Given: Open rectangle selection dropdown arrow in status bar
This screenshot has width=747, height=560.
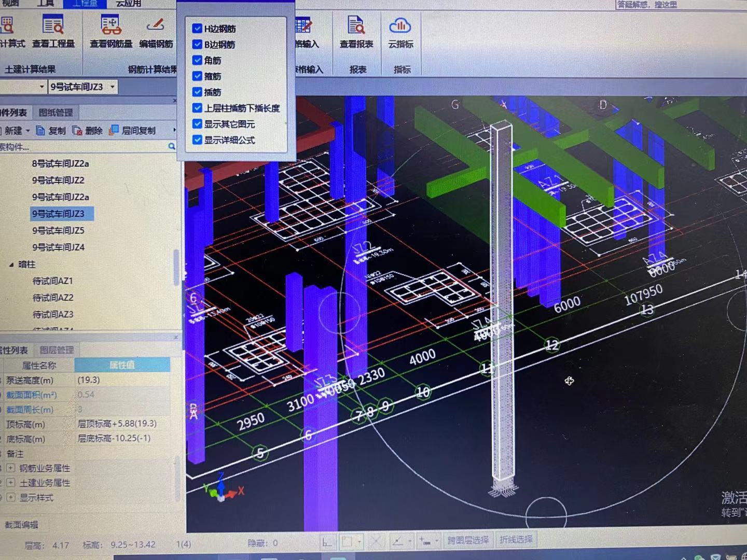Looking at the screenshot, I should click(359, 542).
